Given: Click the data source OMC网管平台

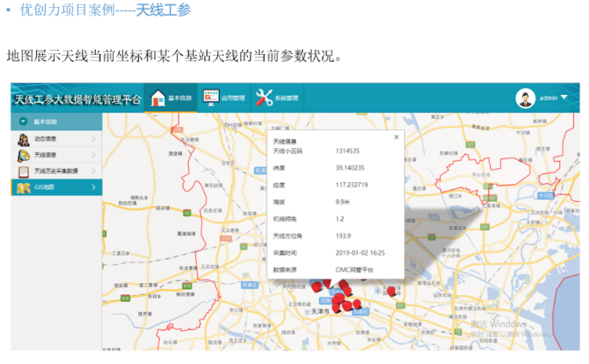Looking at the screenshot, I should [354, 270].
